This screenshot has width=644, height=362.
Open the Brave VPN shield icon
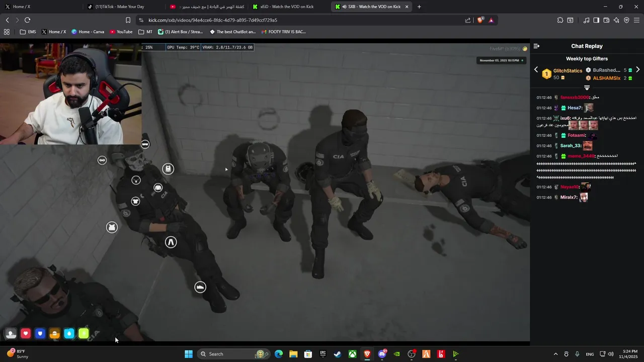click(626, 20)
